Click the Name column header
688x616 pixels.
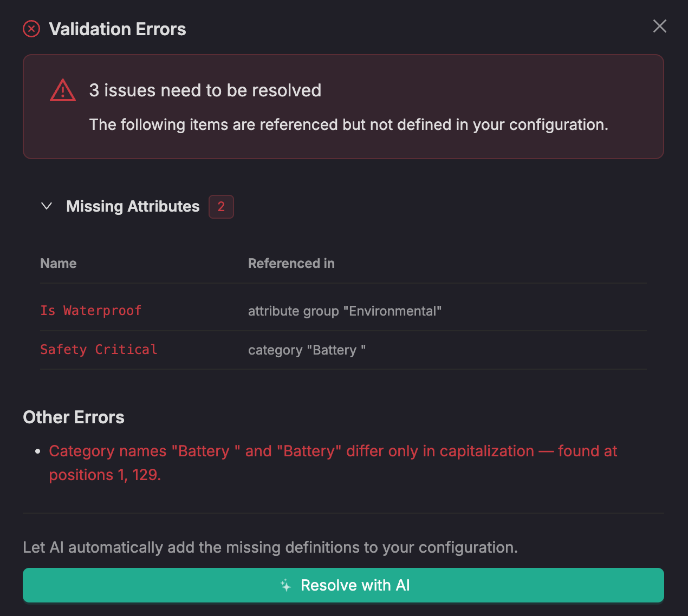point(59,264)
